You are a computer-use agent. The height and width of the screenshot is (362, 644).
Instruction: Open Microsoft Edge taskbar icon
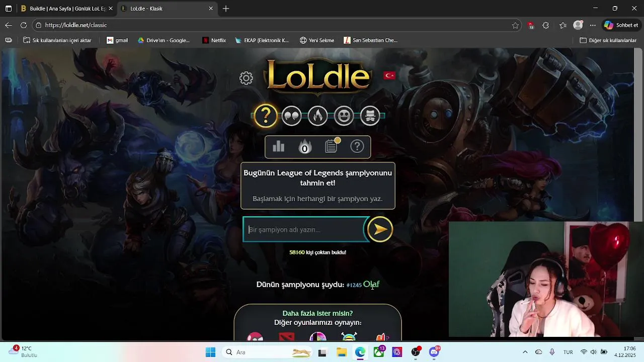(x=360, y=352)
